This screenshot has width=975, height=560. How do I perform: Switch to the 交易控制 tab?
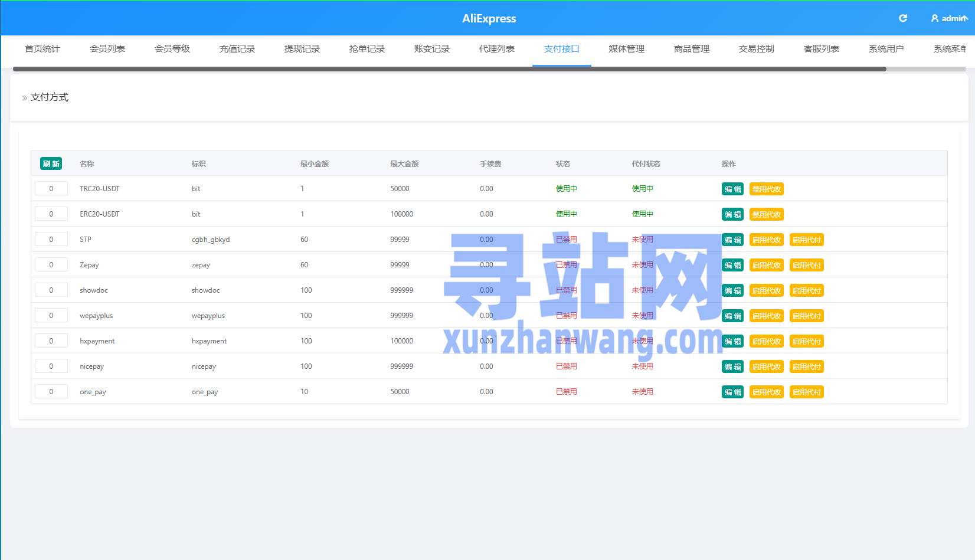tap(757, 49)
